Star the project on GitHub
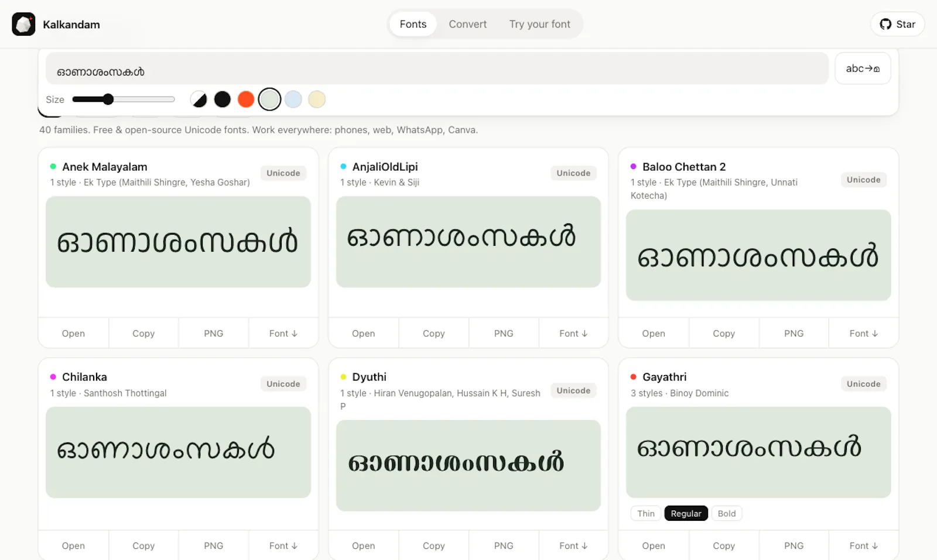 pyautogui.click(x=897, y=24)
